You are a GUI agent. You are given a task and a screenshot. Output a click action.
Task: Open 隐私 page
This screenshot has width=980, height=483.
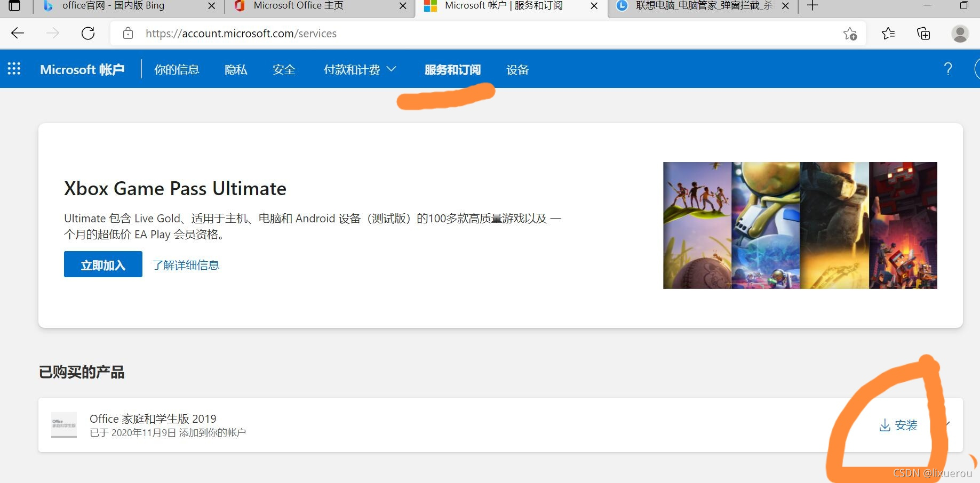coord(236,69)
